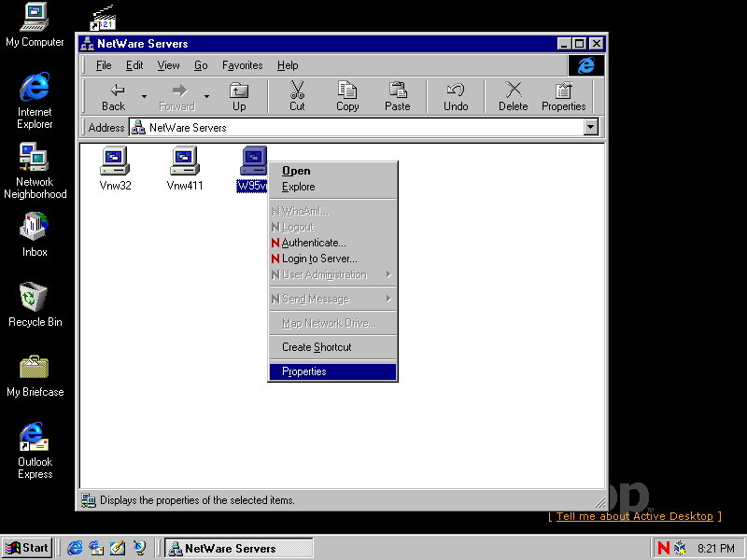The width and height of the screenshot is (747, 560).
Task: Choose Open in context menu
Action: coord(332,171)
